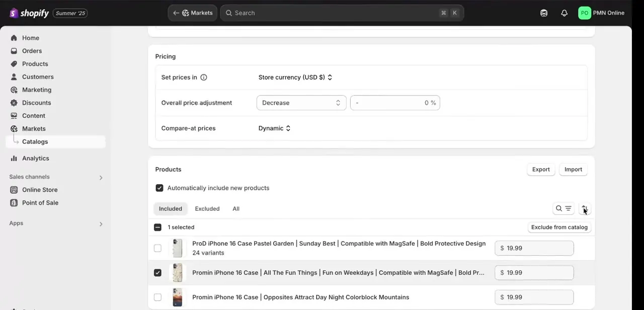Click Exclude from catalog button

click(x=559, y=227)
